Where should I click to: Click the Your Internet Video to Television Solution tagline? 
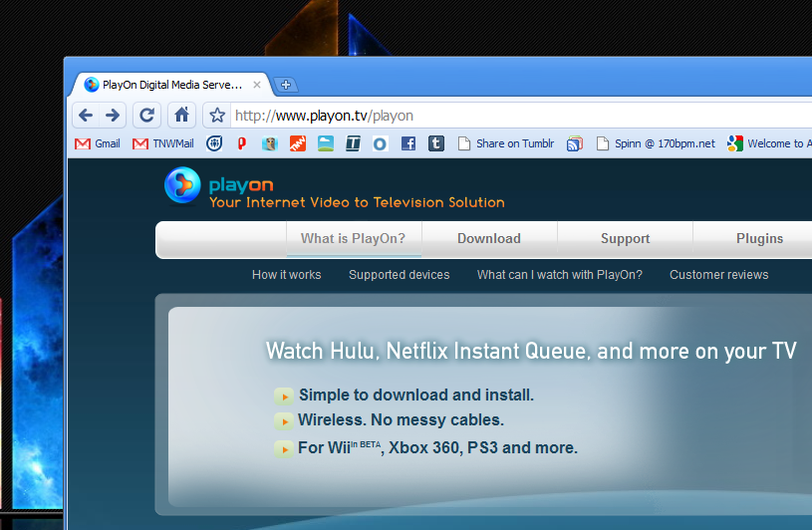pyautogui.click(x=357, y=202)
